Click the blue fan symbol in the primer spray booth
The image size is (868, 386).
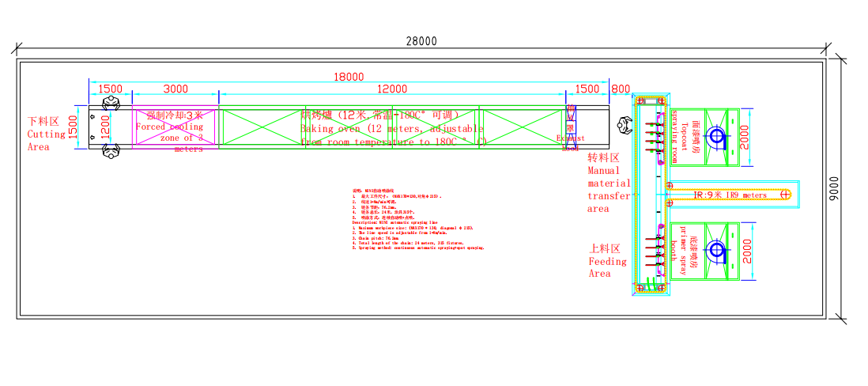click(x=718, y=250)
